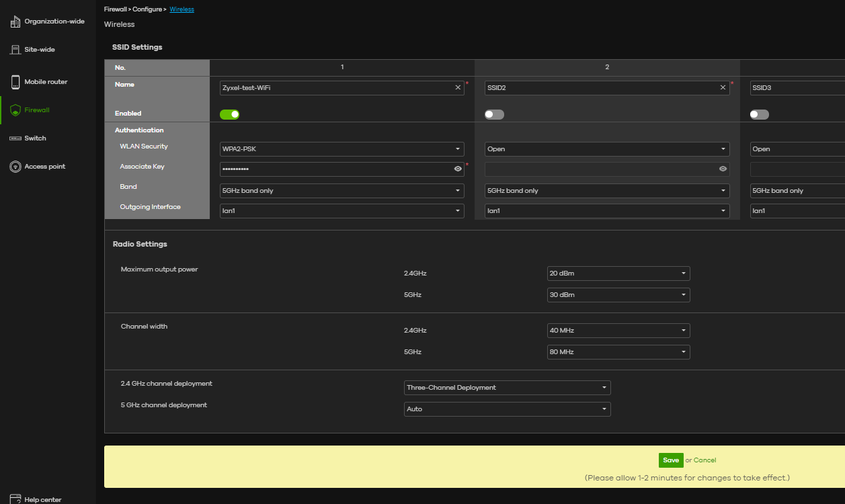Expand the 5GHz 30 dBm output power dropdown
Screen dimensions: 845x504
(618, 295)
